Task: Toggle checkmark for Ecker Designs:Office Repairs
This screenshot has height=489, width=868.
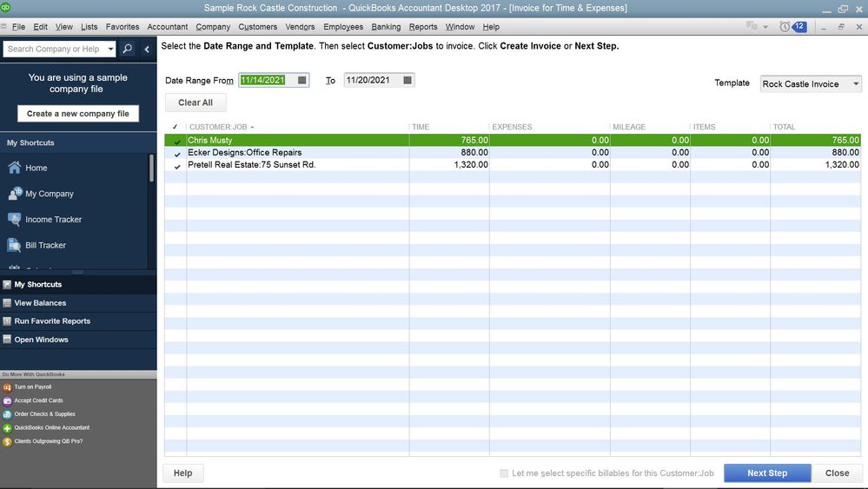Action: pos(176,153)
